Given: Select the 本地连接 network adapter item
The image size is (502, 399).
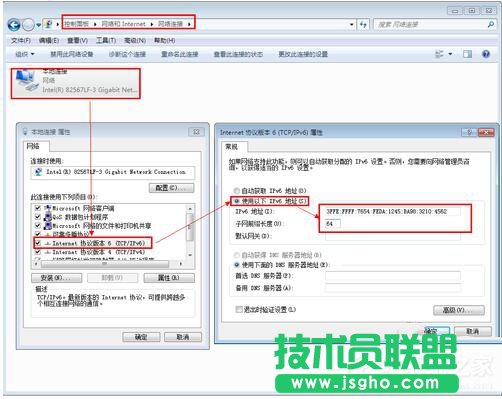Looking at the screenshot, I should (x=76, y=83).
